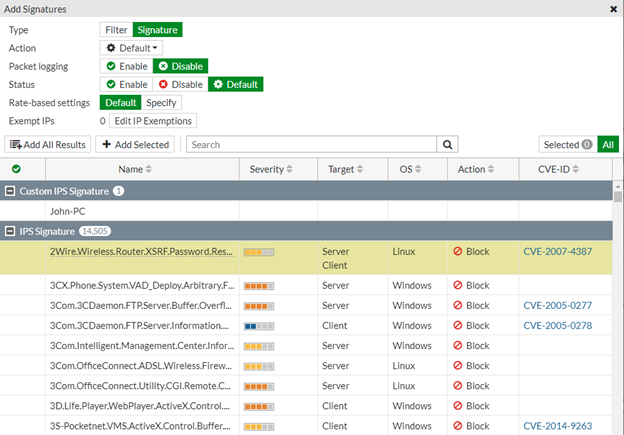
Task: Click the CVE-ID column sort icon
Action: point(577,170)
